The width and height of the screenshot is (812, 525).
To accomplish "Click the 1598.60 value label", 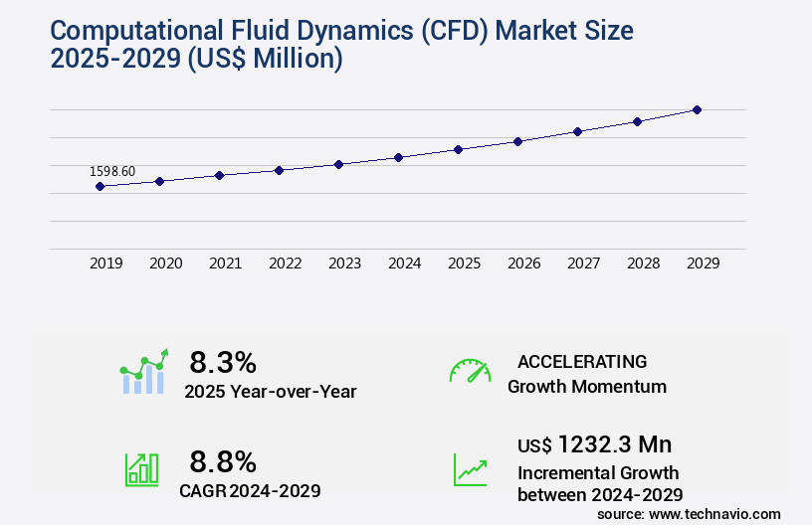I will coord(112,171).
